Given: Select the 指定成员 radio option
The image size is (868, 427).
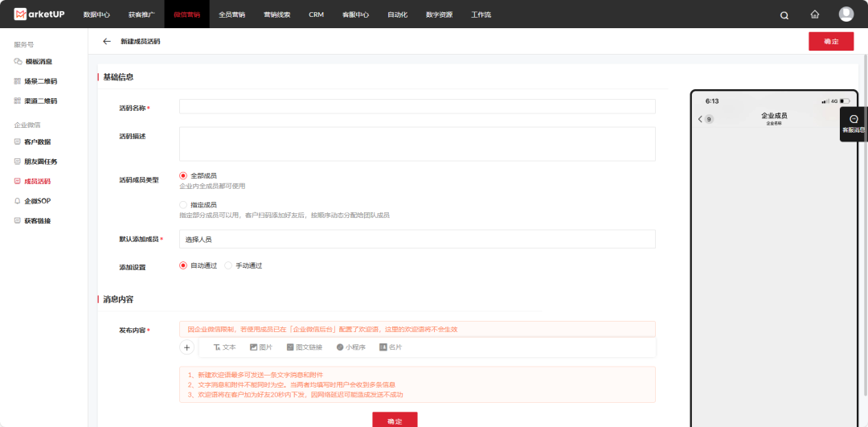Looking at the screenshot, I should click(x=183, y=205).
